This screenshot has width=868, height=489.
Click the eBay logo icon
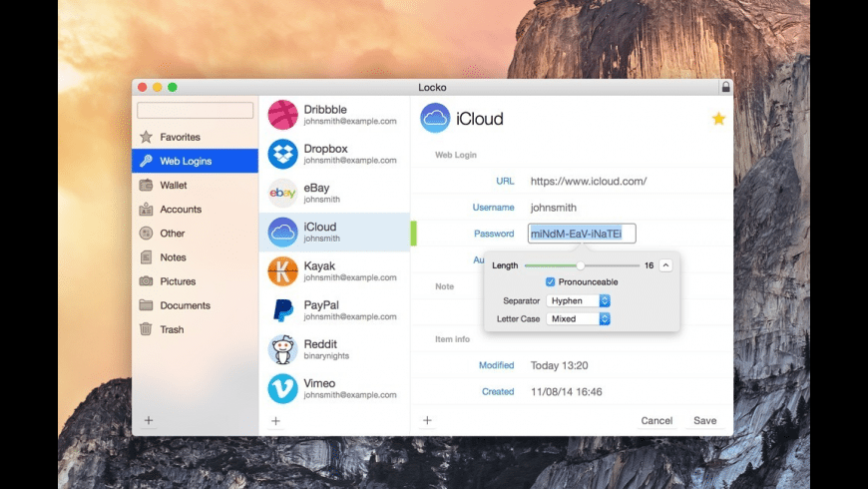(283, 193)
